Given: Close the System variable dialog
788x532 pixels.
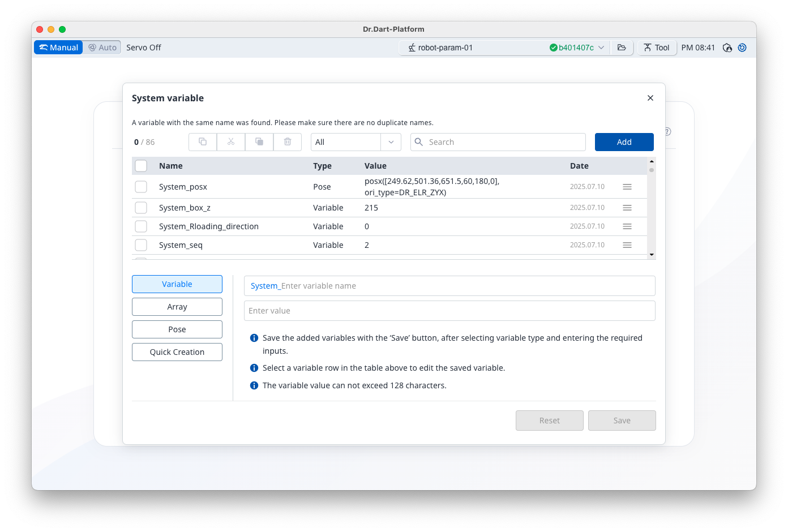Looking at the screenshot, I should [650, 98].
